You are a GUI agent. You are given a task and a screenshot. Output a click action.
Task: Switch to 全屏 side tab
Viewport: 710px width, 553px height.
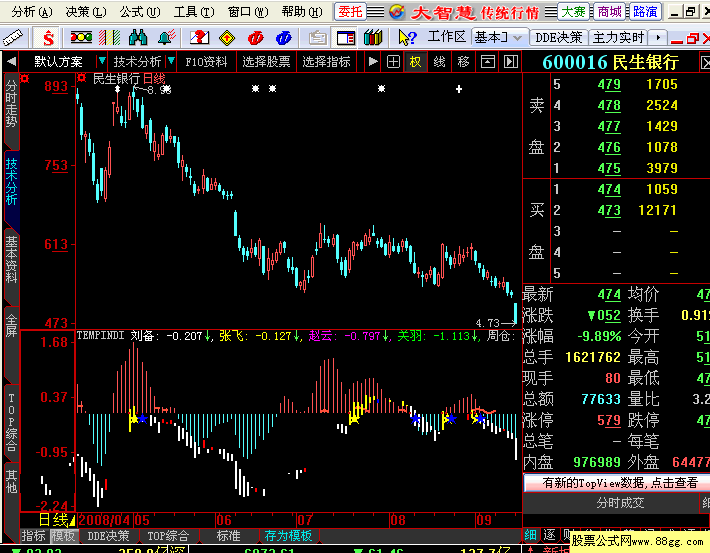point(11,326)
